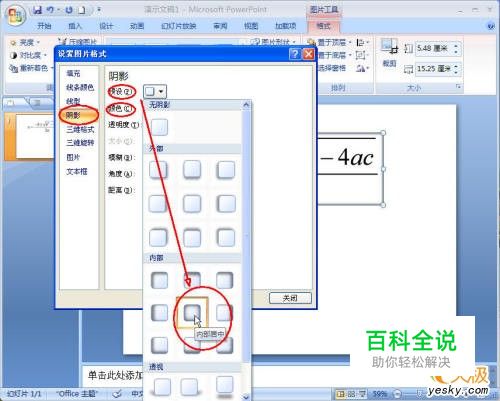Choose outer shadow preset Offset Left
500x401 pixels.
click(x=226, y=204)
